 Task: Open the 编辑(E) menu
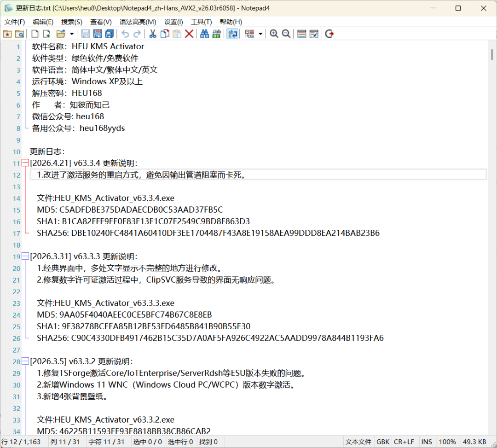tap(43, 22)
